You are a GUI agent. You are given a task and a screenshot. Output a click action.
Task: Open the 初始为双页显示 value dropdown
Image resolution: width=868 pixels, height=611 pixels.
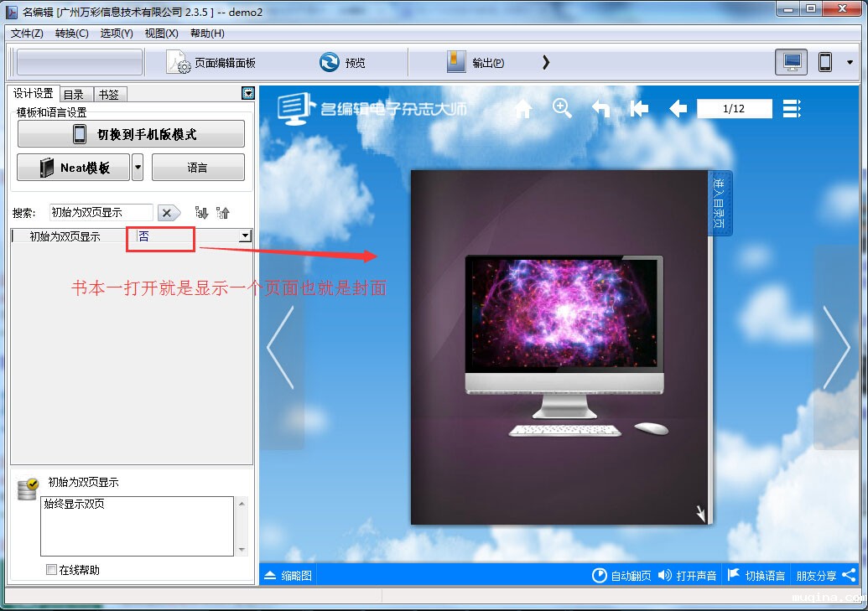pos(245,236)
